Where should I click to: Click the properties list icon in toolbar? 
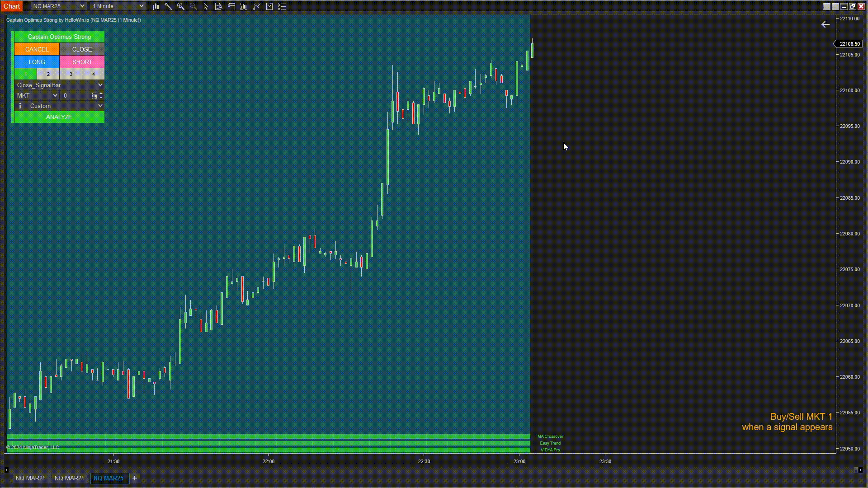pos(282,6)
